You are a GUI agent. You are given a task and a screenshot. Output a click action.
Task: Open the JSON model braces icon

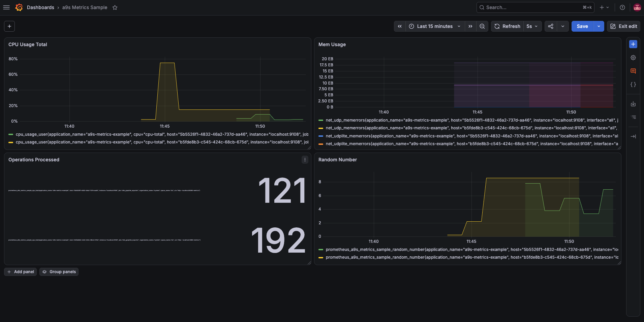633,85
